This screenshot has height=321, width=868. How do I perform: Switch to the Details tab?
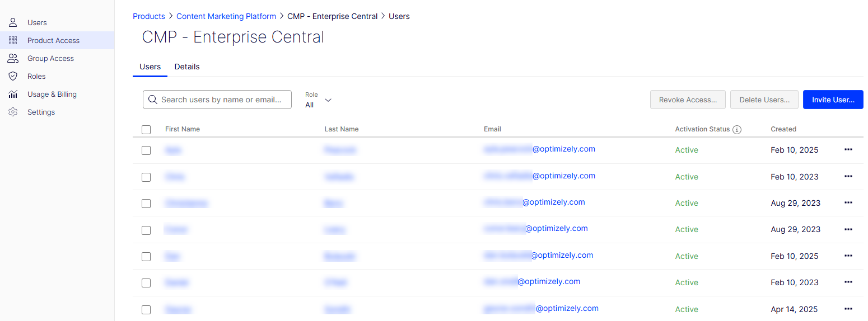point(187,67)
